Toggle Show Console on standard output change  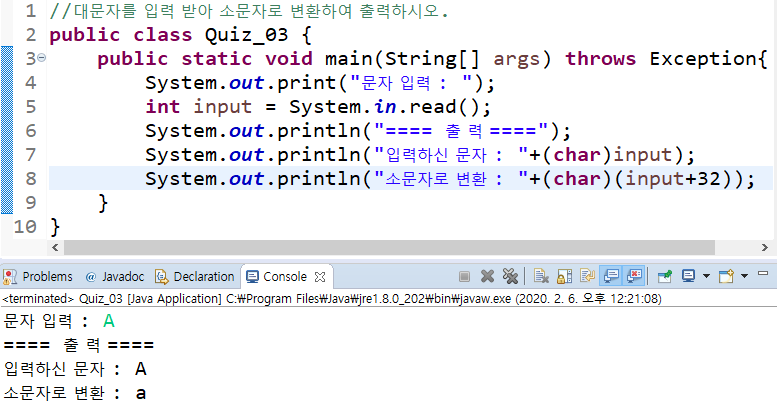(x=611, y=276)
